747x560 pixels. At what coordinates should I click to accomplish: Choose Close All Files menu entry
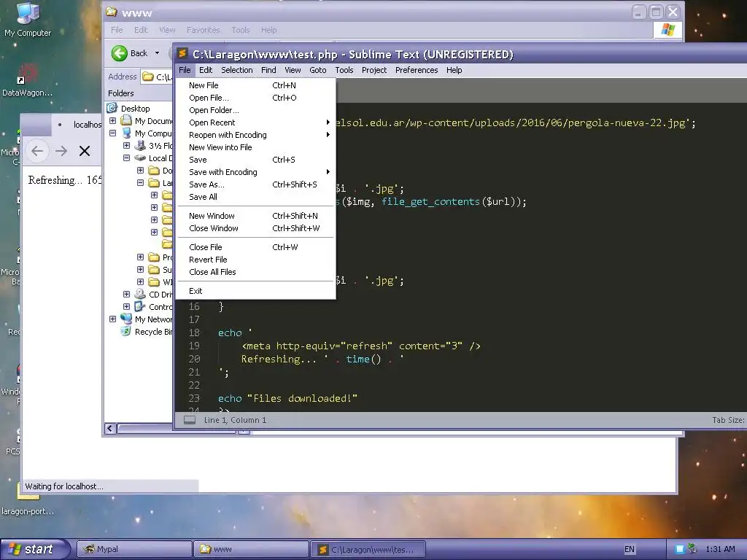coord(255,272)
